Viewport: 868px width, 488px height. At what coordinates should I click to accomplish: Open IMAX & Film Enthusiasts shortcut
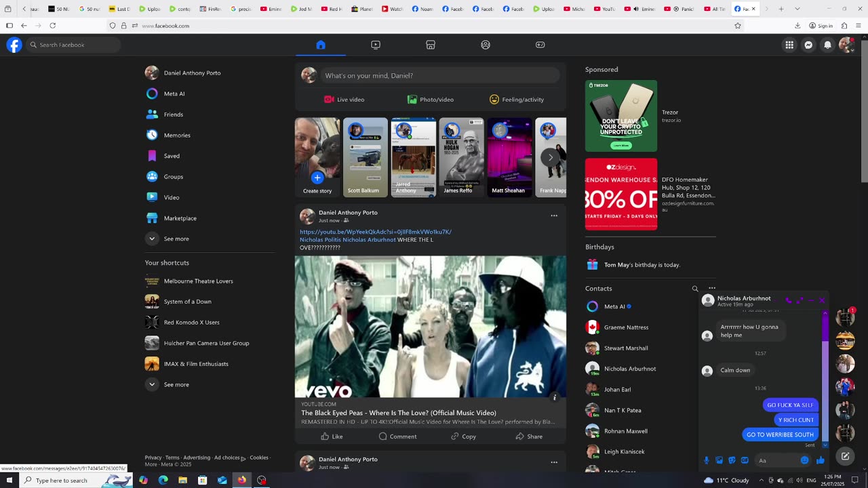click(209, 364)
